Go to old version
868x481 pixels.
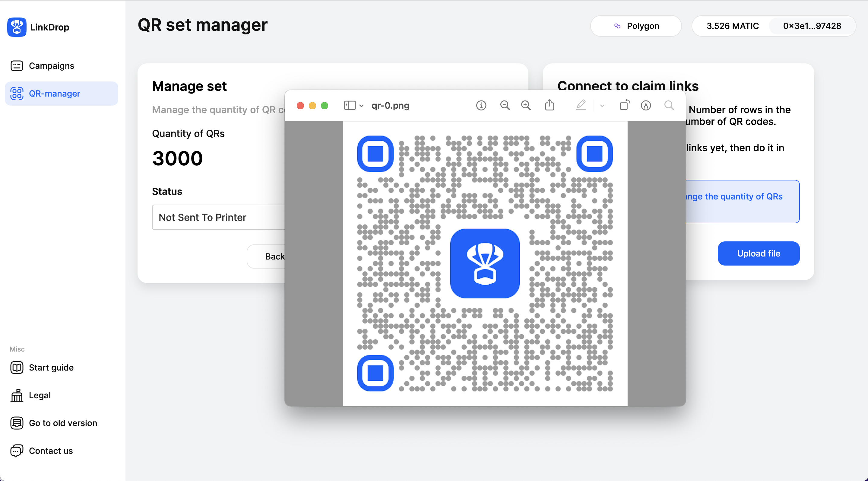pyautogui.click(x=63, y=423)
